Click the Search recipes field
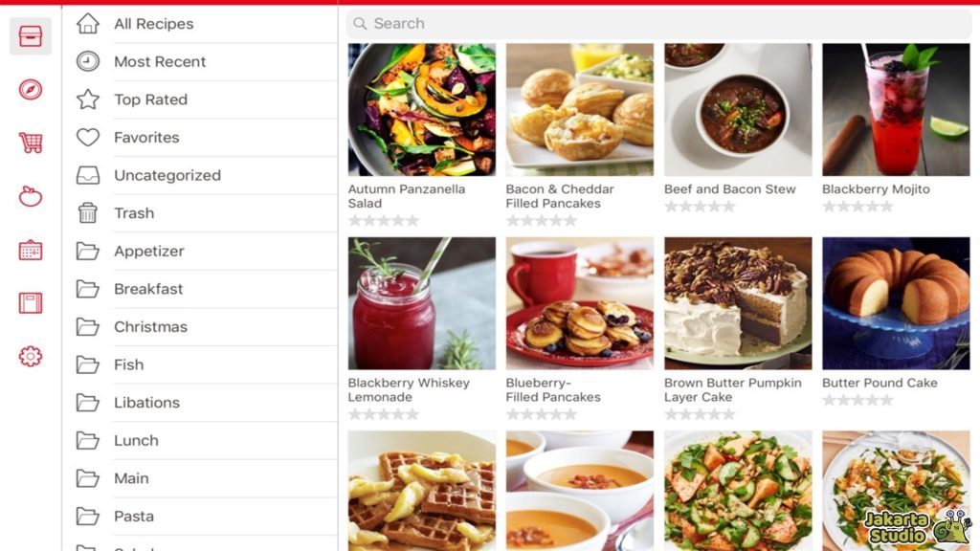Viewport: 980px width, 551px height. (658, 24)
